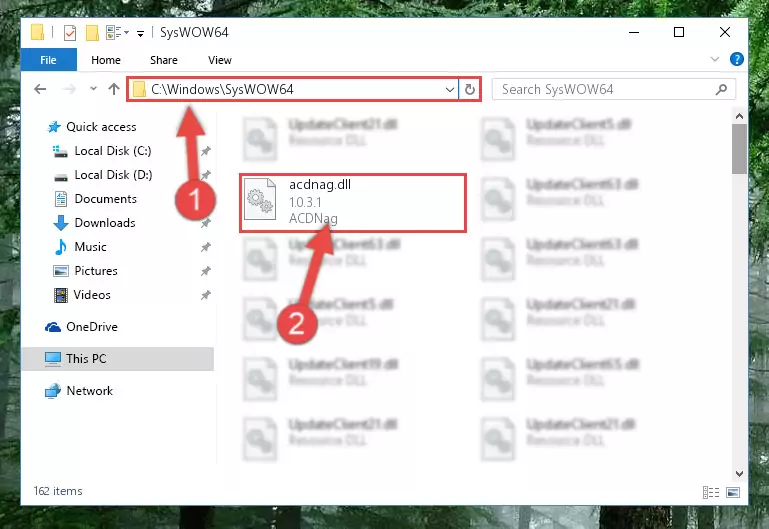Click the Network computer icon

tap(53, 391)
